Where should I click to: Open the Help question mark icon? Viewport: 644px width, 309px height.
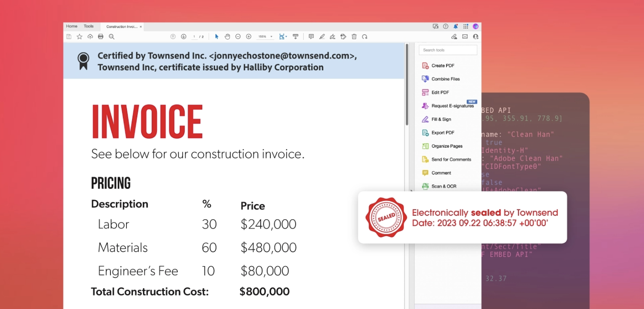pyautogui.click(x=445, y=26)
